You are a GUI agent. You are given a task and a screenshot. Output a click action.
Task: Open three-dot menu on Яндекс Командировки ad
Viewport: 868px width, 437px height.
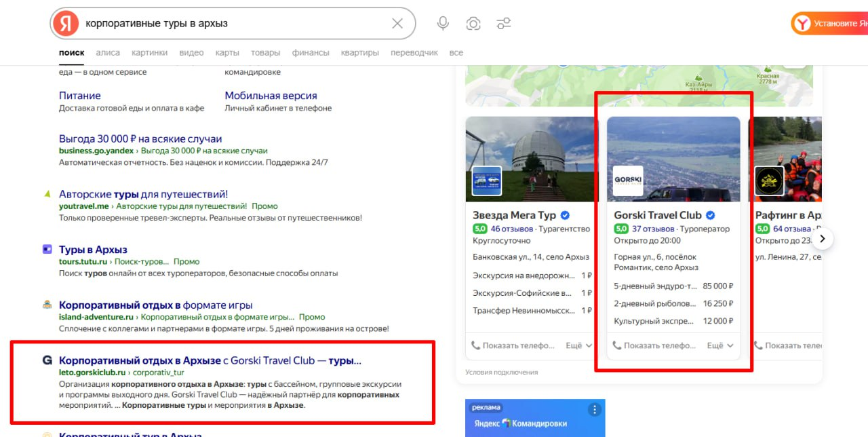tap(594, 409)
